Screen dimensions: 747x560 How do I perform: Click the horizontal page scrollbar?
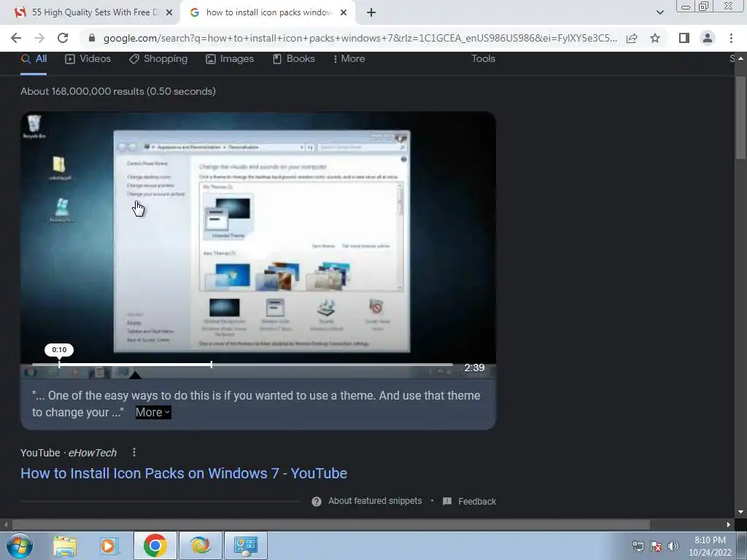pos(330,525)
